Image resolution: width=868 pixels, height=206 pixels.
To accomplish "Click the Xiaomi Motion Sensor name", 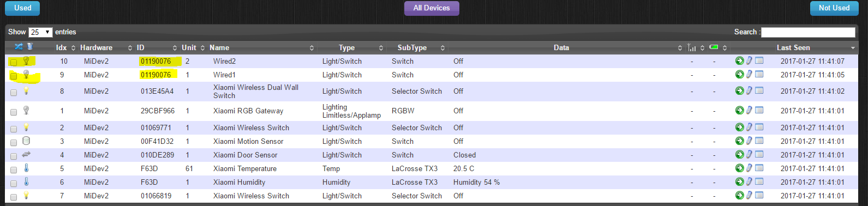I will tap(248, 141).
